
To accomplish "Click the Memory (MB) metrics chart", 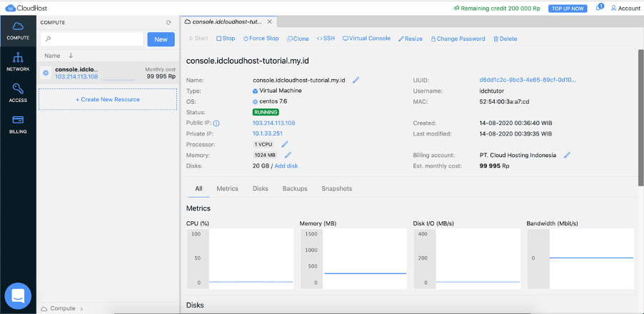I will click(353, 258).
